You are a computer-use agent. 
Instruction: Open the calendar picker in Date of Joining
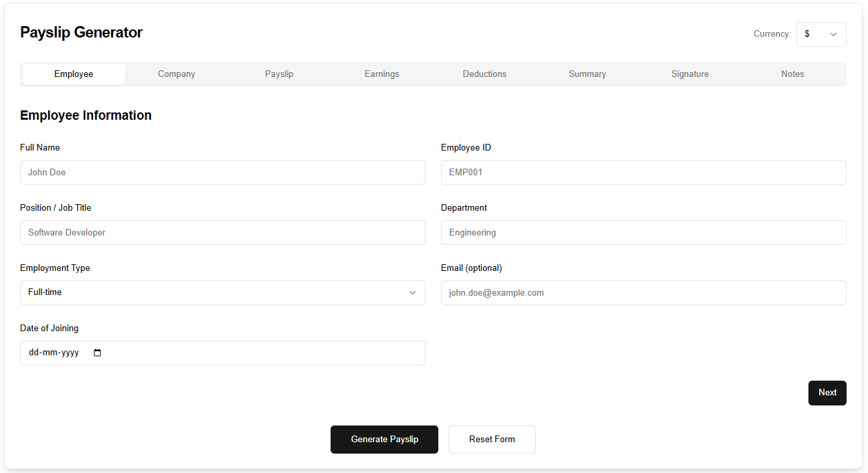pyautogui.click(x=97, y=353)
